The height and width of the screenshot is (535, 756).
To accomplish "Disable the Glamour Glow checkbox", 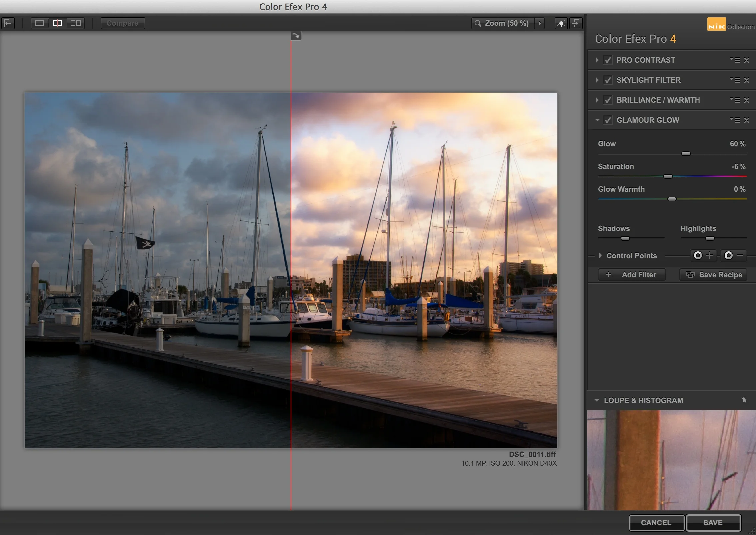I will pyautogui.click(x=608, y=120).
